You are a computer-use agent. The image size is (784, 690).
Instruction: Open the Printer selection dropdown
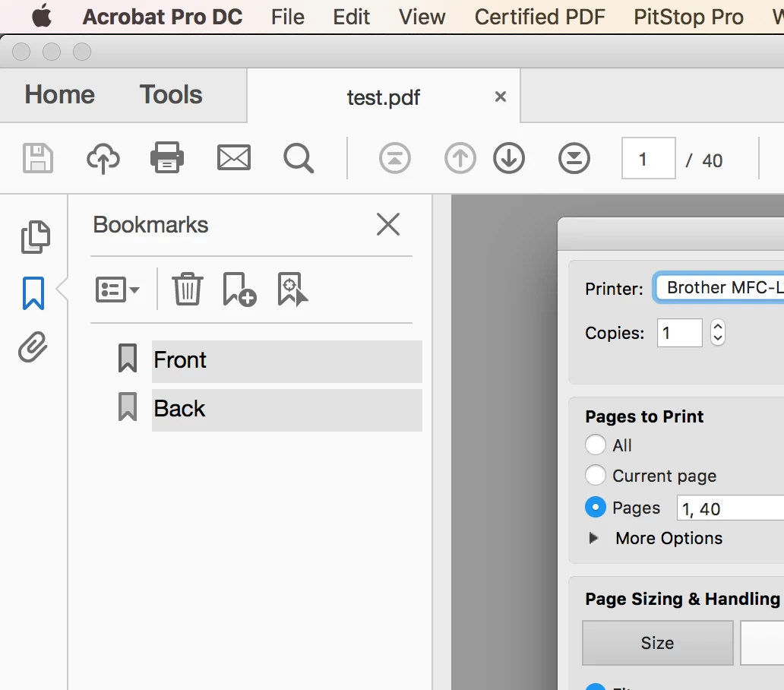coord(719,287)
